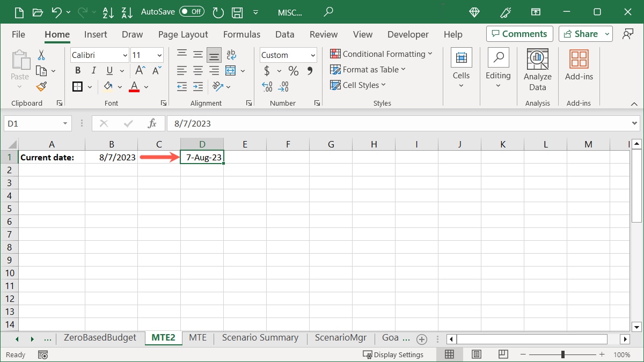Screen dimensions: 644x362
Task: Switch to the Formulas ribbon tab
Action: click(x=241, y=34)
